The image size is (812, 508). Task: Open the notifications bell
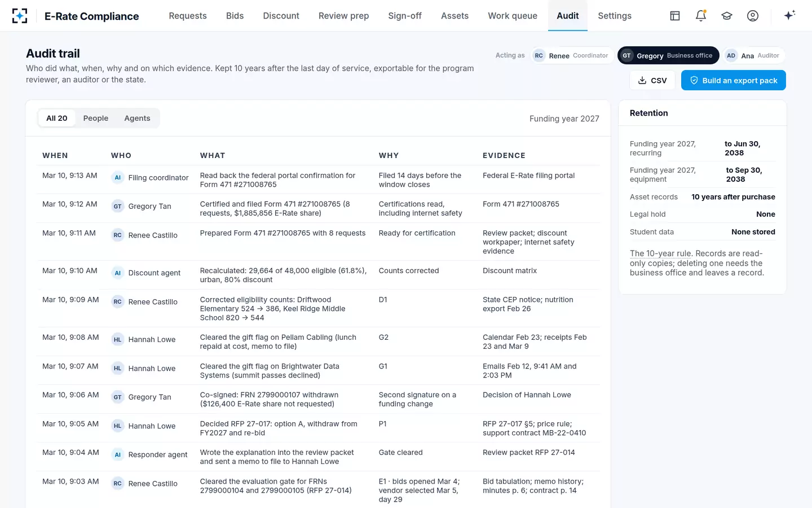(701, 16)
